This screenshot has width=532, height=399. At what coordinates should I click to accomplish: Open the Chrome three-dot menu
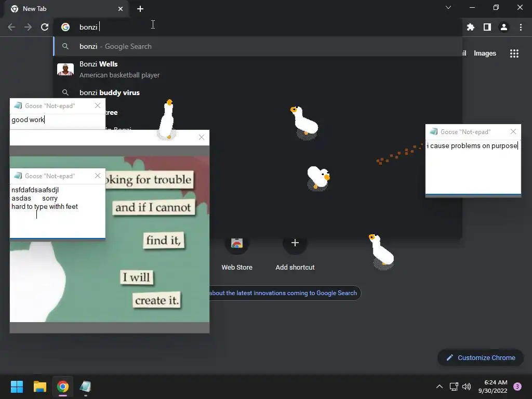pos(521,27)
